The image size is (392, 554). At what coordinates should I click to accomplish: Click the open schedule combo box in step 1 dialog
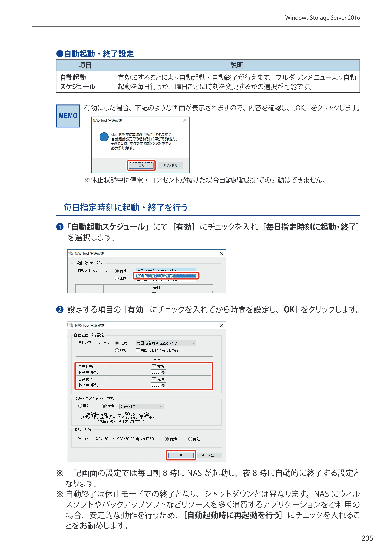tap(166, 270)
